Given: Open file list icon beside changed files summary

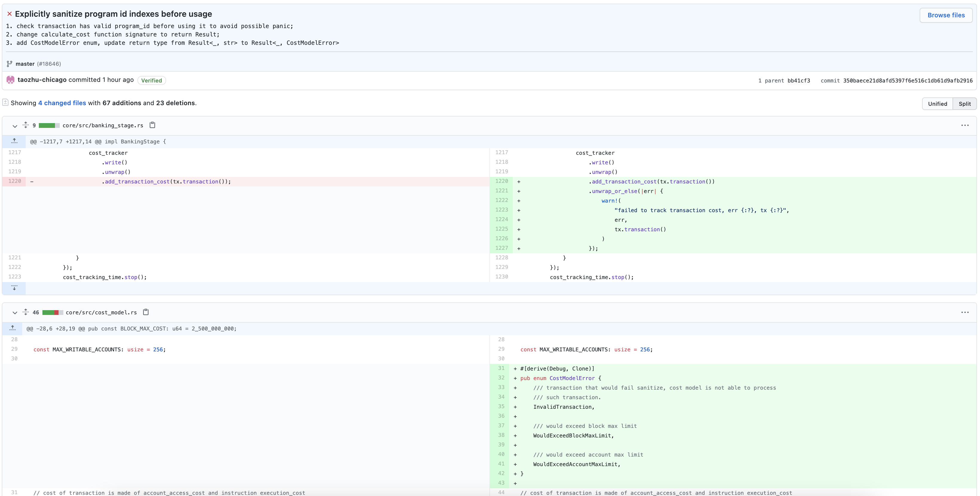Looking at the screenshot, I should pos(5,102).
